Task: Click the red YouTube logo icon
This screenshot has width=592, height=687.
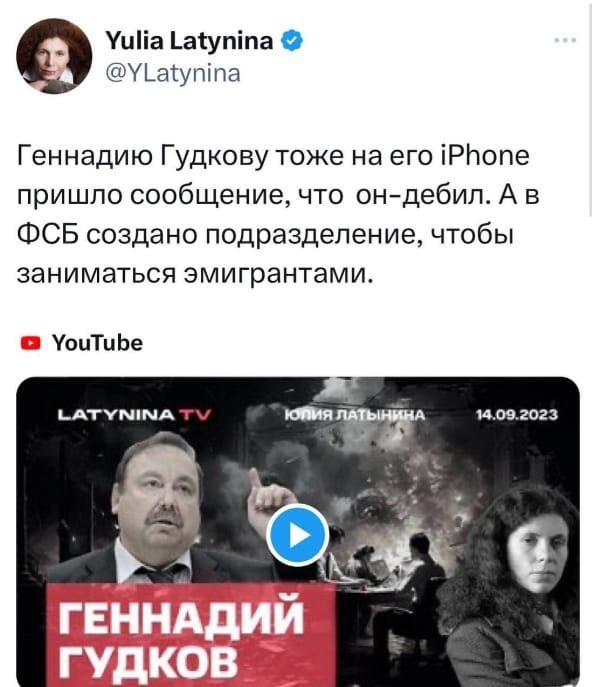Action: (x=31, y=343)
